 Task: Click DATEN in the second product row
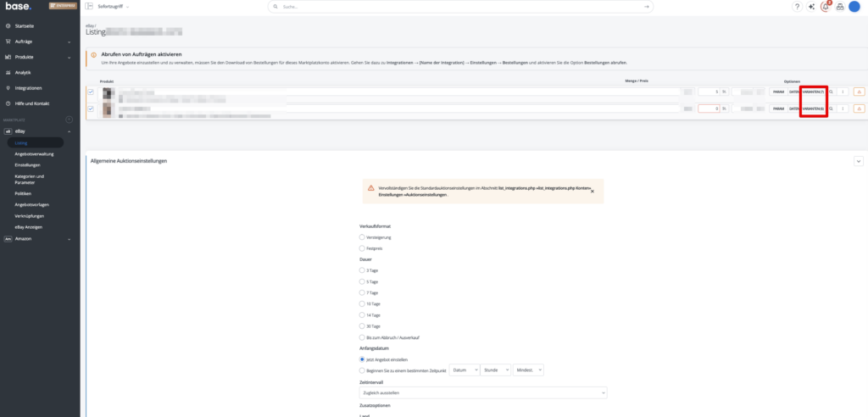pyautogui.click(x=794, y=108)
